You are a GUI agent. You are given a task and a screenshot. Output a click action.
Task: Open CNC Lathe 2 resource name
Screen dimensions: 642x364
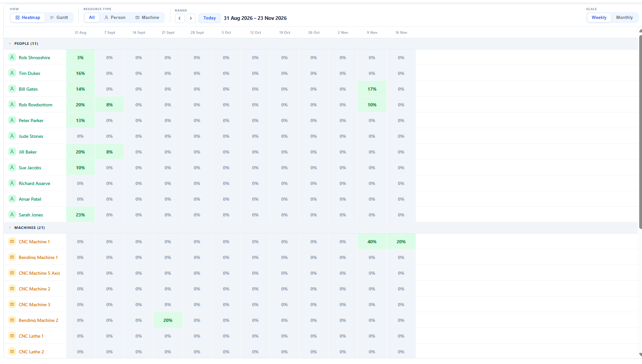pyautogui.click(x=31, y=352)
